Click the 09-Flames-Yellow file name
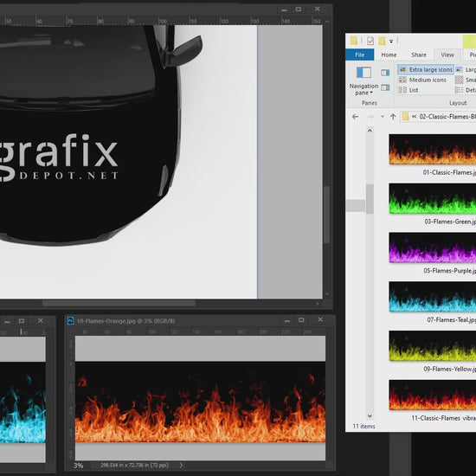 (449, 370)
